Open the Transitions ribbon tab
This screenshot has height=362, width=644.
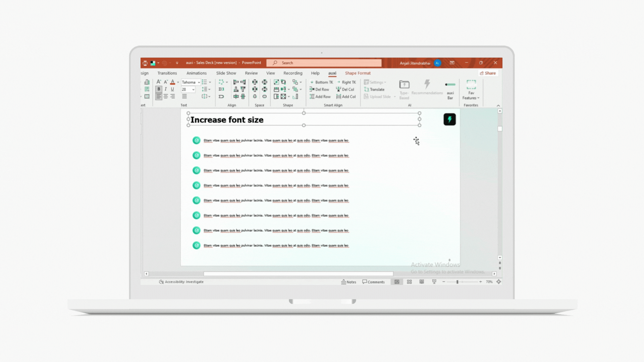[167, 73]
